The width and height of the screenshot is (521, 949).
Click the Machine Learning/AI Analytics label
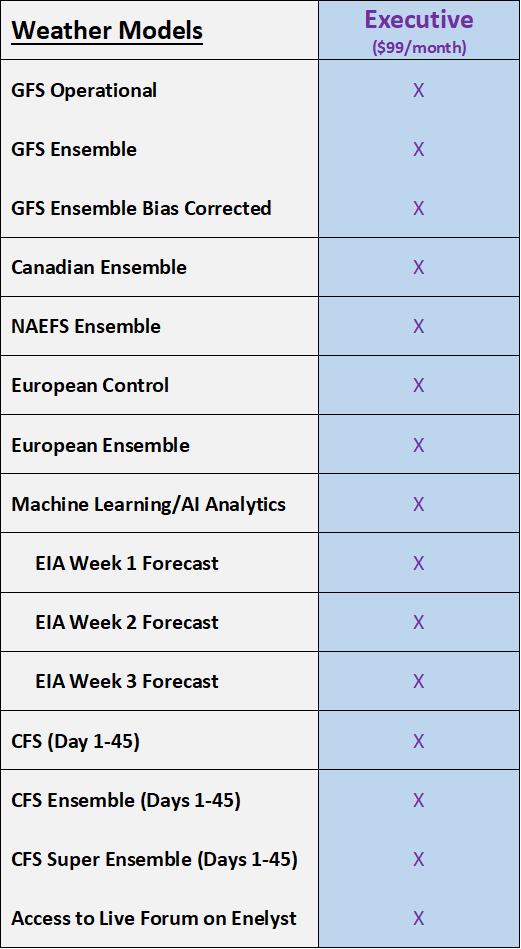tap(149, 504)
